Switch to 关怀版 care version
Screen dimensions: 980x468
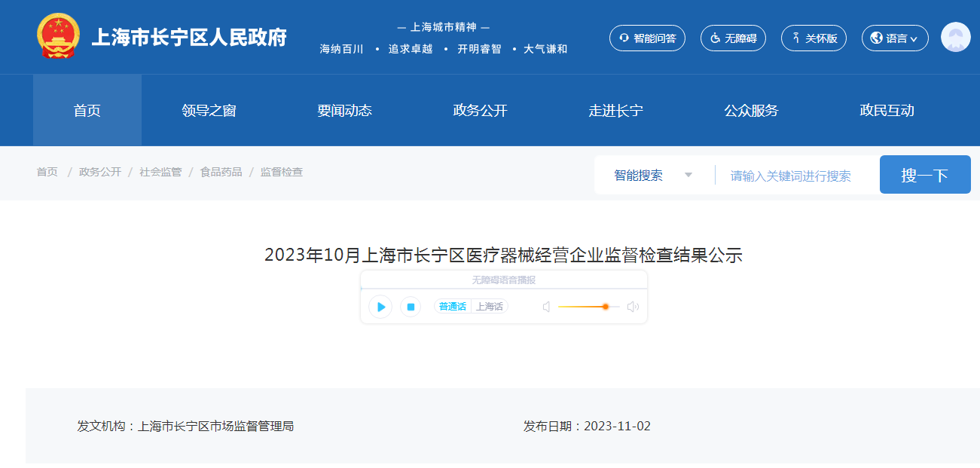(x=814, y=38)
